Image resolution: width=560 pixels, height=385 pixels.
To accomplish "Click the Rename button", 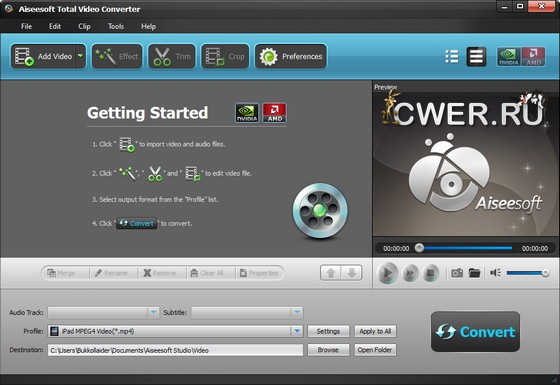I will point(111,273).
